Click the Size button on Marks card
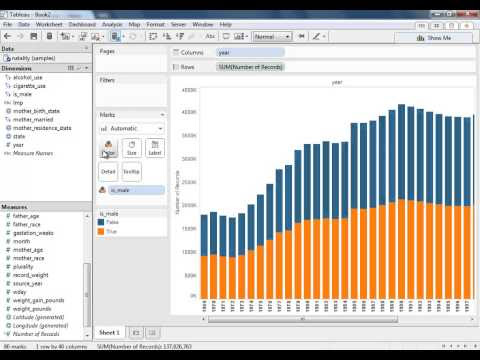Image resolution: width=480 pixels, height=360 pixels. tap(132, 148)
